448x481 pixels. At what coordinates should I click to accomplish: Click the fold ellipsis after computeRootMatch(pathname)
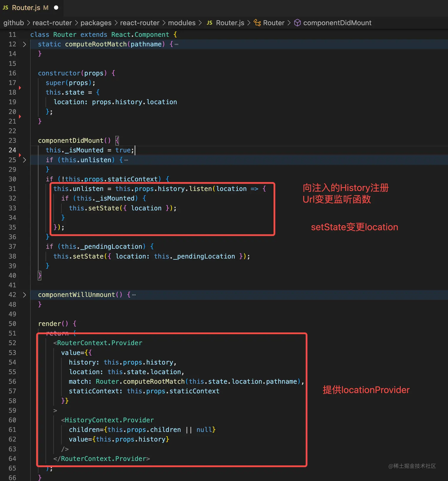177,44
